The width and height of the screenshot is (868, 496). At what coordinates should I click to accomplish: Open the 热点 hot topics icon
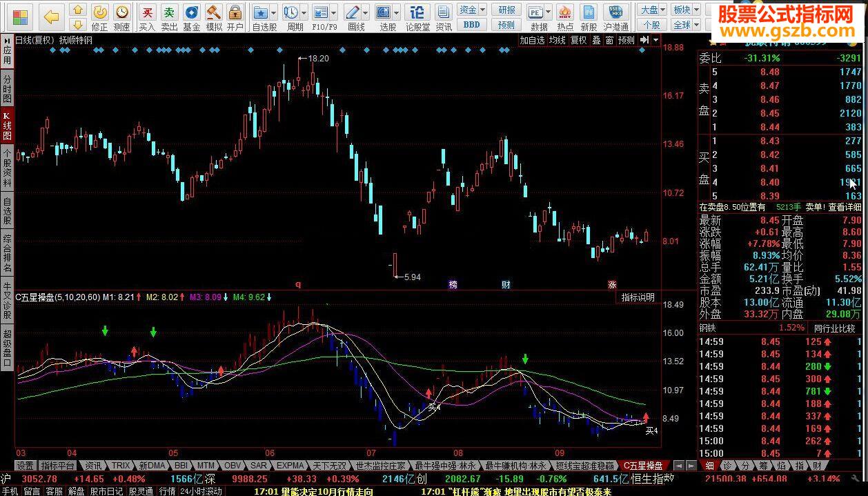pos(565,17)
